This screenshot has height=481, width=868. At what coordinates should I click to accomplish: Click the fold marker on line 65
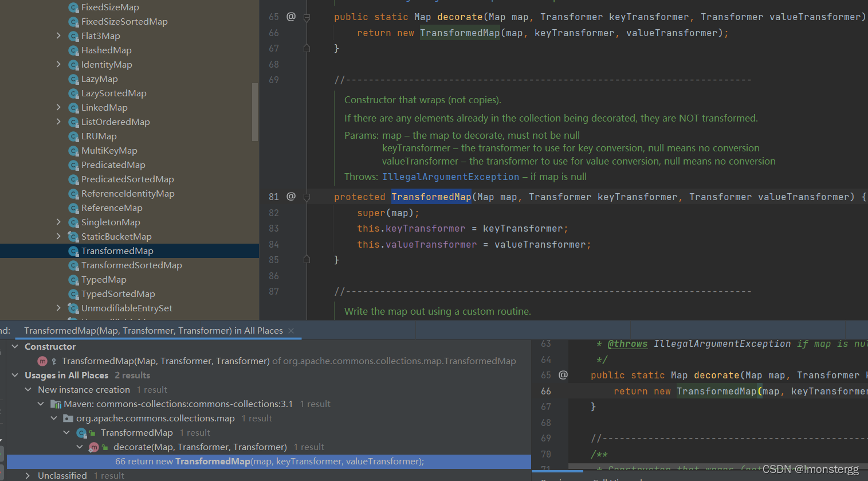click(x=307, y=18)
